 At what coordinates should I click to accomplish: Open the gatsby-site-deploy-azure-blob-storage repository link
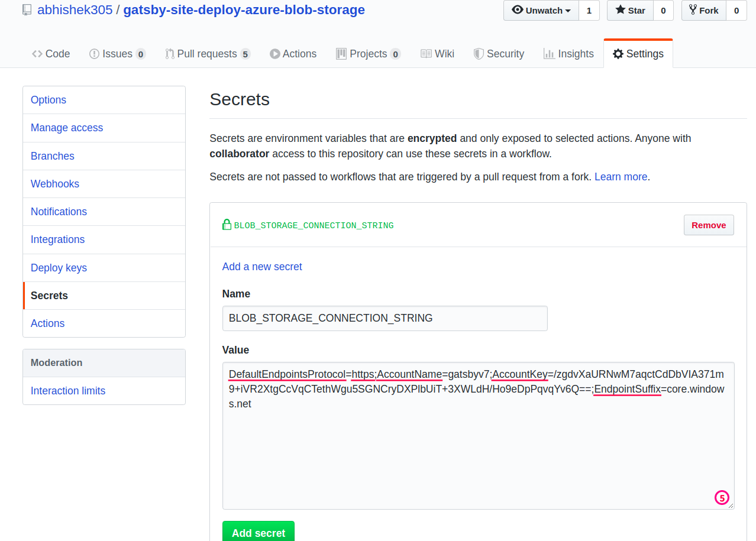click(x=244, y=10)
